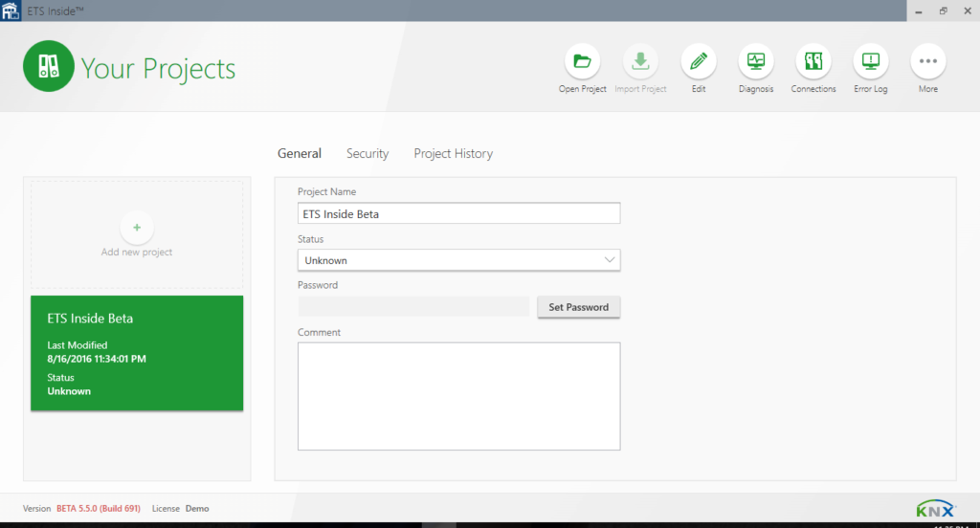
Task: Click the Your Projects heading text
Action: click(x=158, y=68)
